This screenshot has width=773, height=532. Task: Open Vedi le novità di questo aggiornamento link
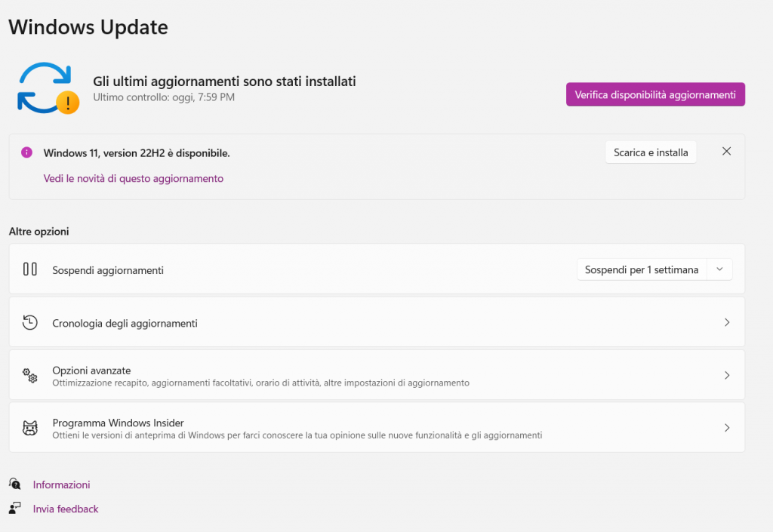[x=133, y=178]
